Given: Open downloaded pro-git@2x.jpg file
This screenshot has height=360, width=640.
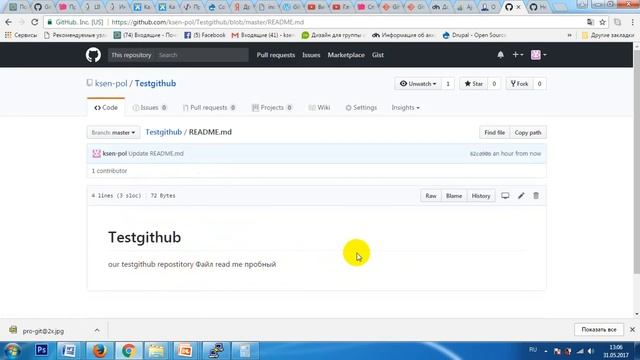Looking at the screenshot, I should point(37,331).
